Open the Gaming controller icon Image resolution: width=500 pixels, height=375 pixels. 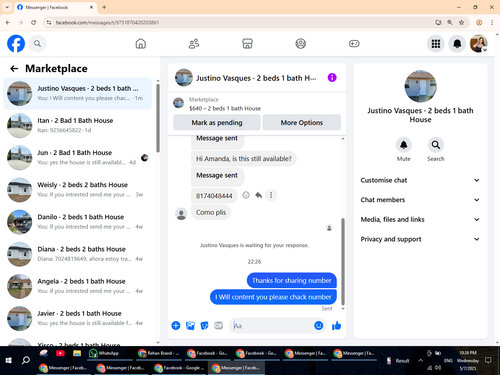pyautogui.click(x=354, y=44)
